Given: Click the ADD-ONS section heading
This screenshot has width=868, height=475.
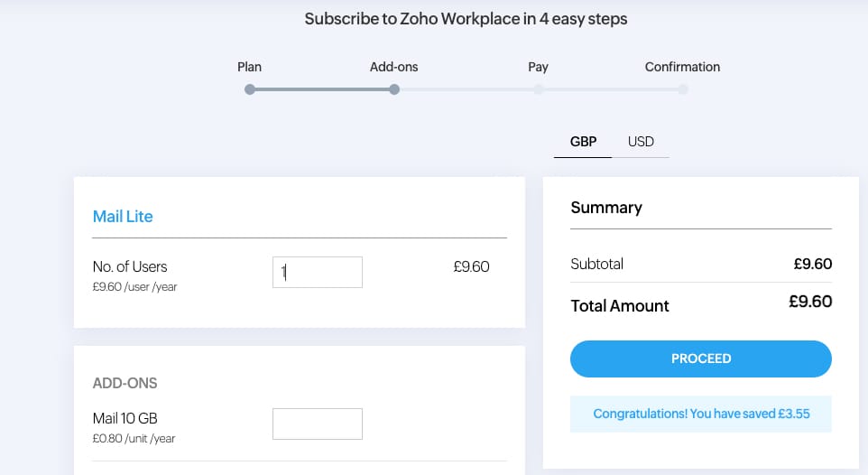Looking at the screenshot, I should tap(125, 383).
